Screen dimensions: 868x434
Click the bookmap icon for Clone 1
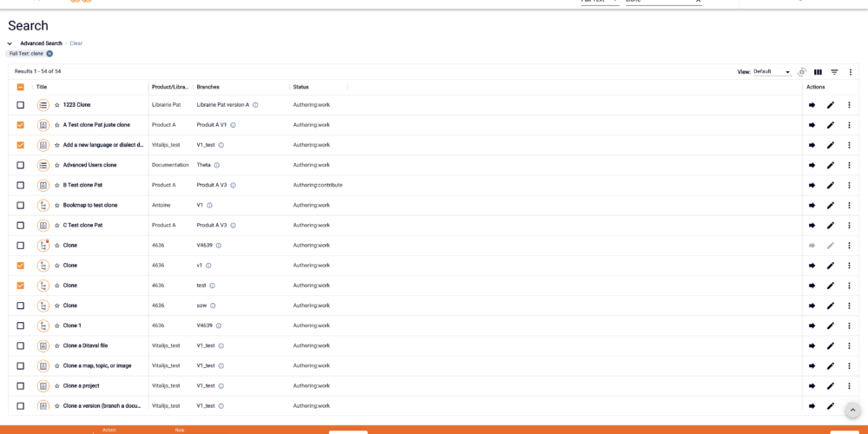pos(43,325)
